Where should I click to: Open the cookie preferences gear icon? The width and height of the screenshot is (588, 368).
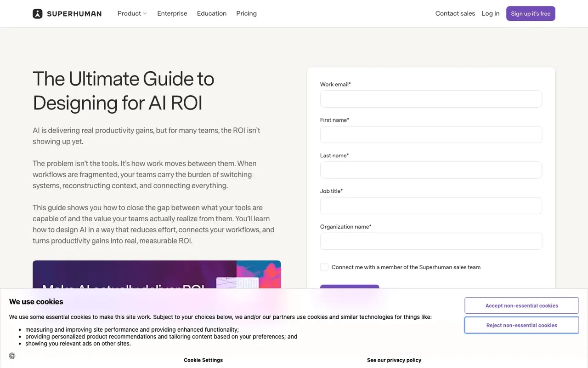pyautogui.click(x=12, y=356)
